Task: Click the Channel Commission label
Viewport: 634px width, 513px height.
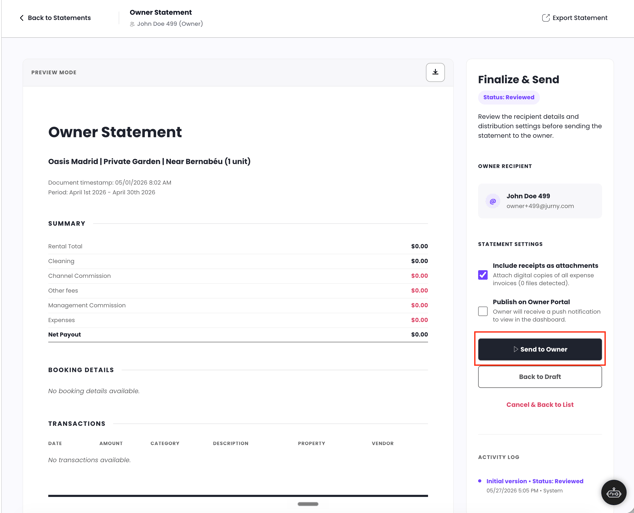Action: (79, 276)
